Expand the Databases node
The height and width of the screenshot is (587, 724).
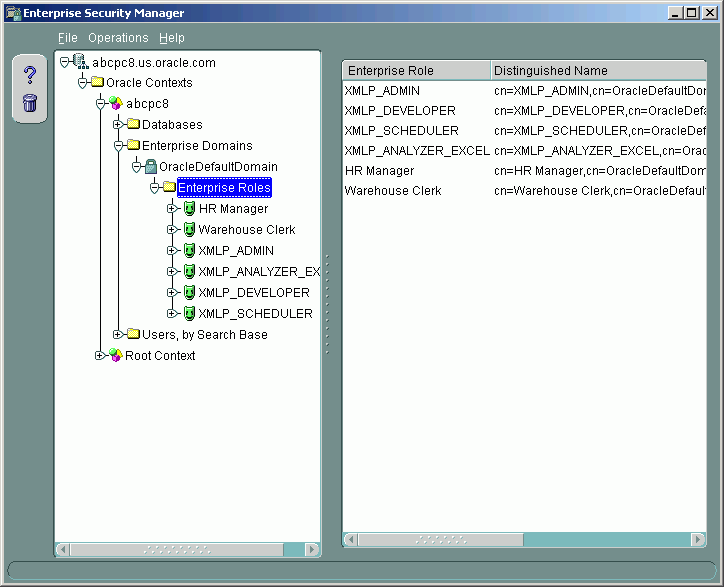tap(118, 124)
